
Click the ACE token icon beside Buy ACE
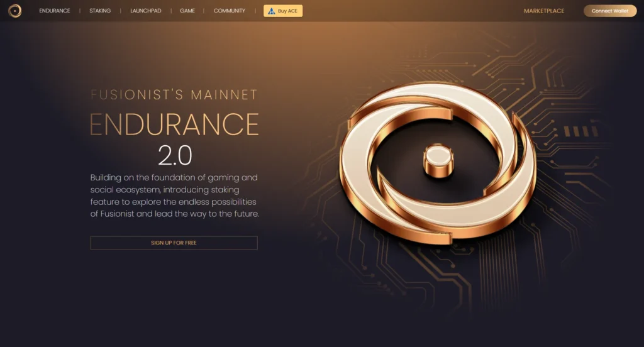pos(271,11)
